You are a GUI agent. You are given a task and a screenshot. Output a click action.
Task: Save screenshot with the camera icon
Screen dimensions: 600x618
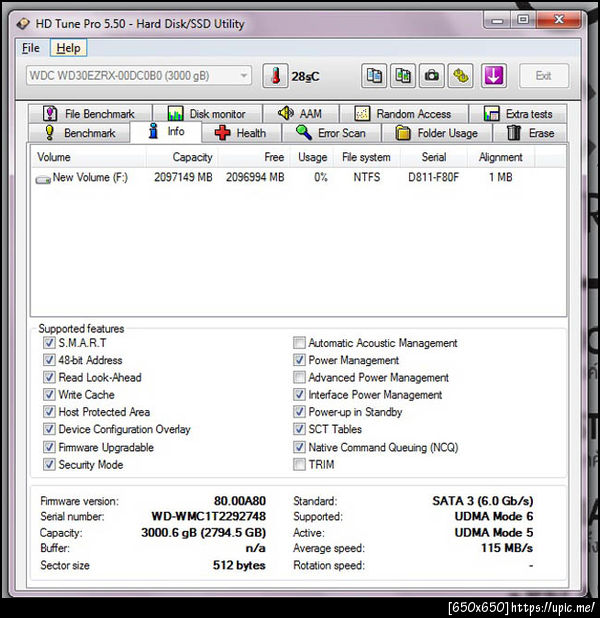tap(432, 76)
